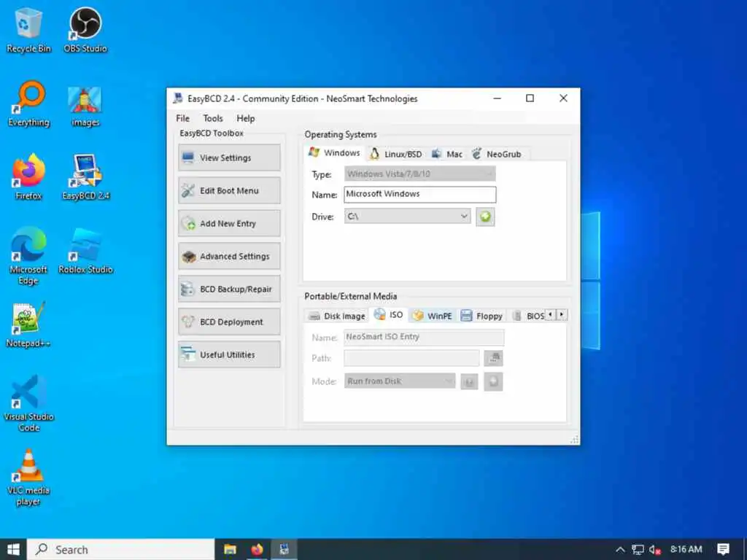The image size is (747, 560).
Task: Open the File menu
Action: point(182,118)
